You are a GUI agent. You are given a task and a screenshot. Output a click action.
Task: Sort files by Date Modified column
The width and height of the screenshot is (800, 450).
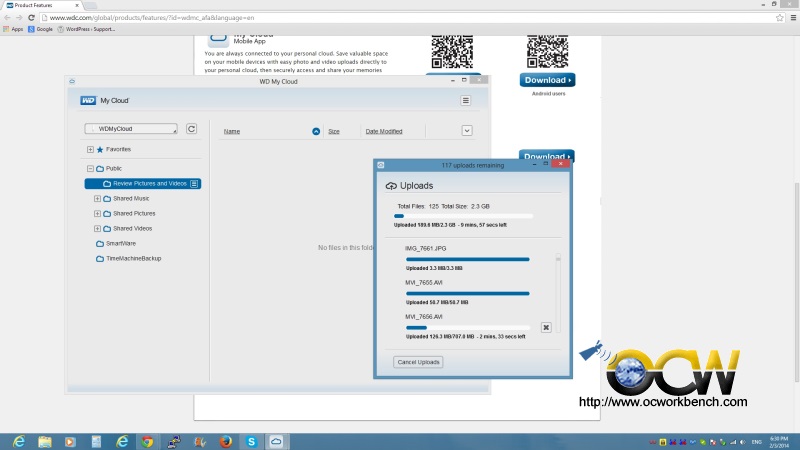point(384,131)
